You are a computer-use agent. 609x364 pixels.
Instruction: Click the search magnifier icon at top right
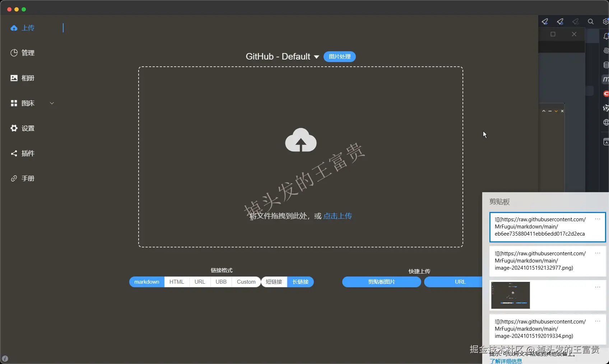pos(591,22)
